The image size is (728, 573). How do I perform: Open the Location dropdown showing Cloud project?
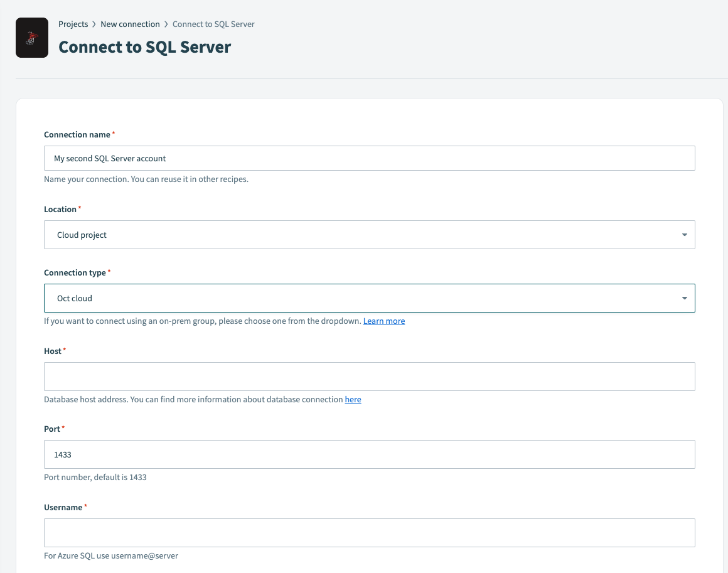(x=369, y=234)
